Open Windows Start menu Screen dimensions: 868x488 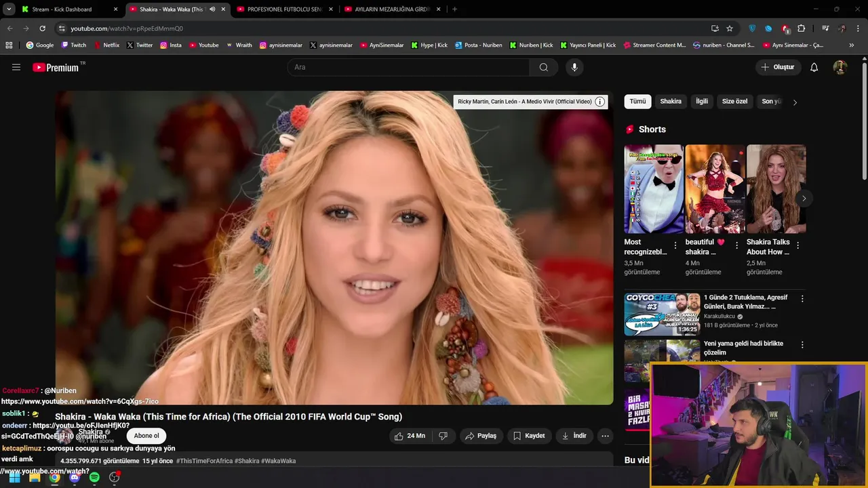pos(14,477)
